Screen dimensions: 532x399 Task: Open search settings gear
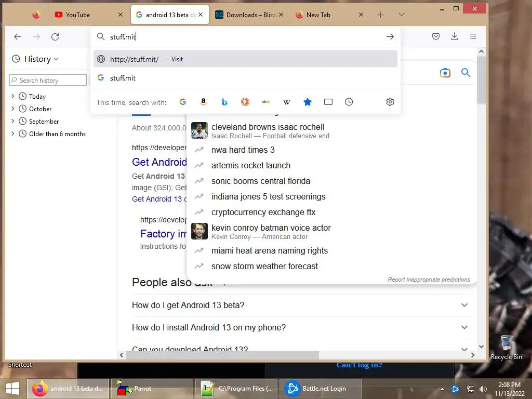[x=390, y=102]
